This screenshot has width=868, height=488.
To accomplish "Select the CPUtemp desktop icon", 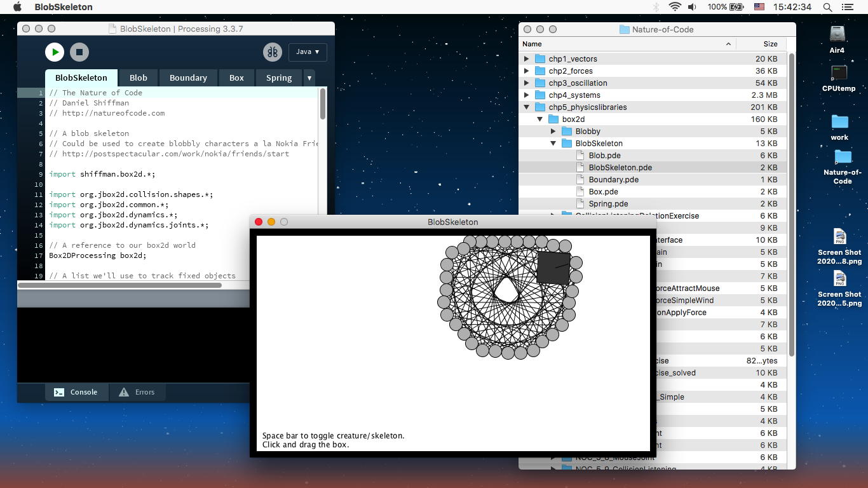I will coord(838,74).
